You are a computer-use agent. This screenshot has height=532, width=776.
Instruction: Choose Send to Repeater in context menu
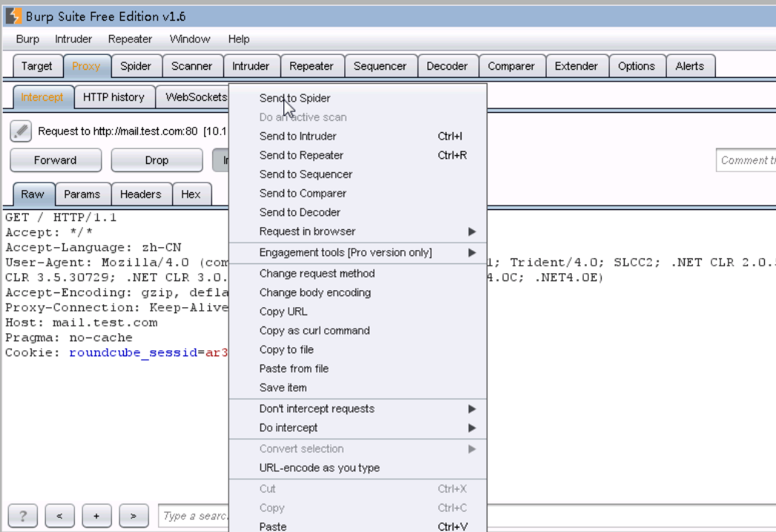358,155
